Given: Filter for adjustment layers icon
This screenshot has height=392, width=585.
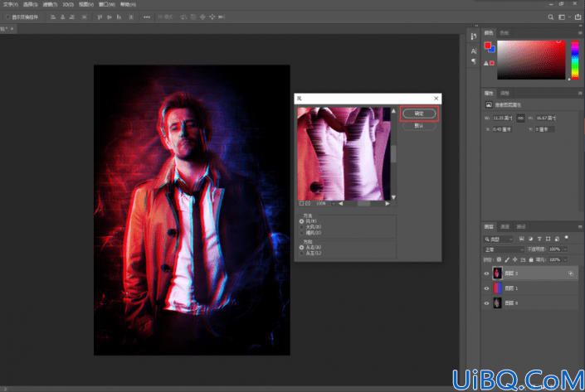Looking at the screenshot, I should [x=530, y=239].
